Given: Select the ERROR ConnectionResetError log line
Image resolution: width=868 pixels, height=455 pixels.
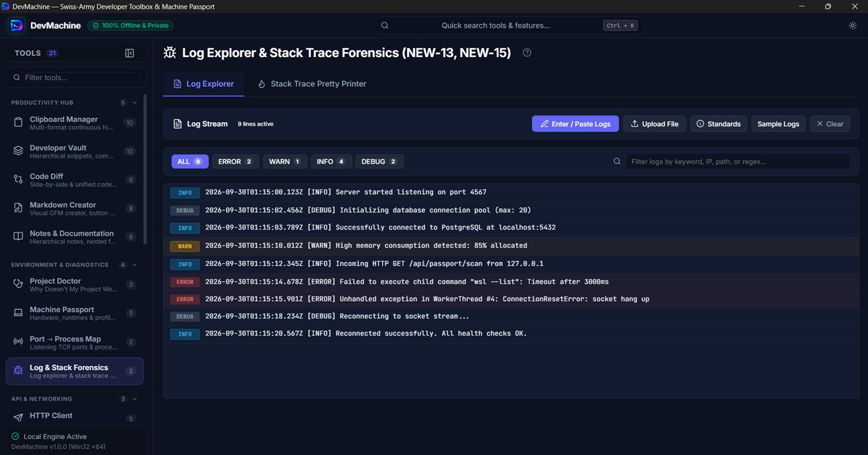Looking at the screenshot, I should [x=511, y=299].
